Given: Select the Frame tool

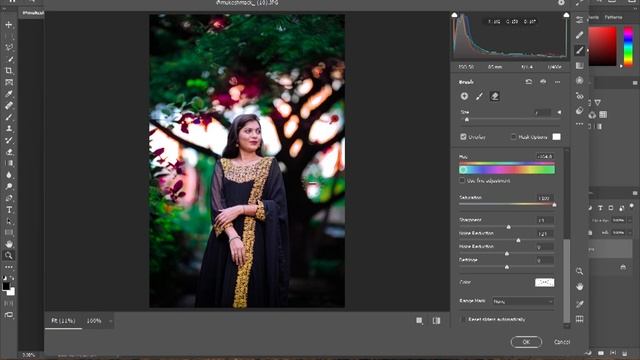Looking at the screenshot, I should (9, 82).
